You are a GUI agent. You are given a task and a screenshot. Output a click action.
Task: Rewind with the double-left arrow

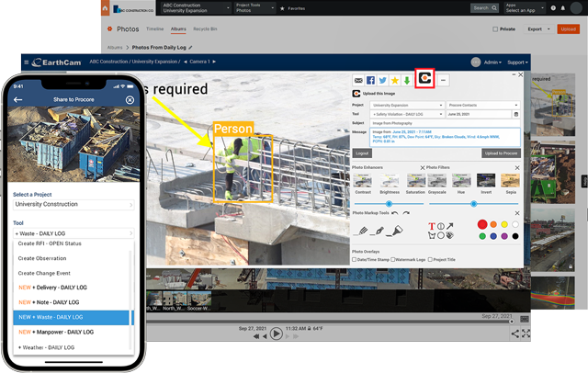pos(256,336)
